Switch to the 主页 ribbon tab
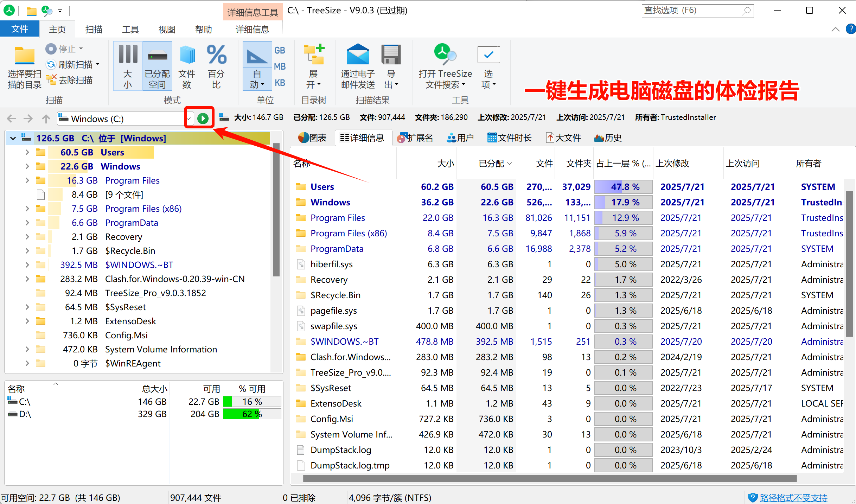 (x=57, y=29)
